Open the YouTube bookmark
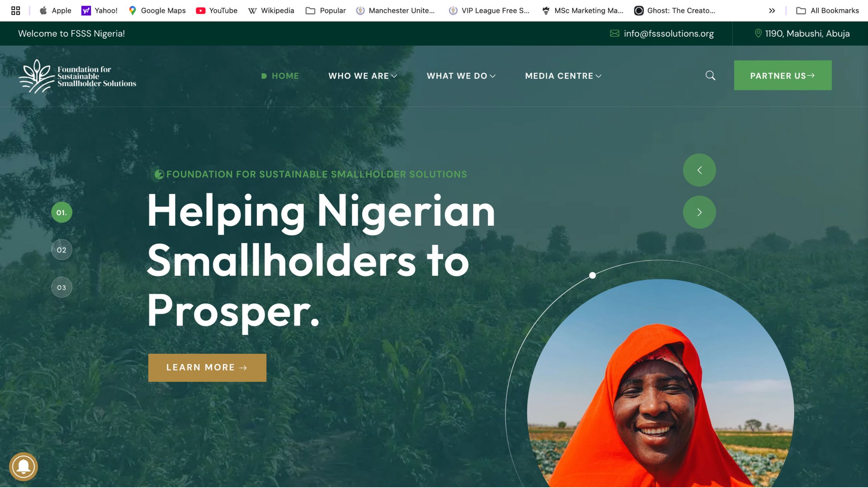 pyautogui.click(x=217, y=10)
